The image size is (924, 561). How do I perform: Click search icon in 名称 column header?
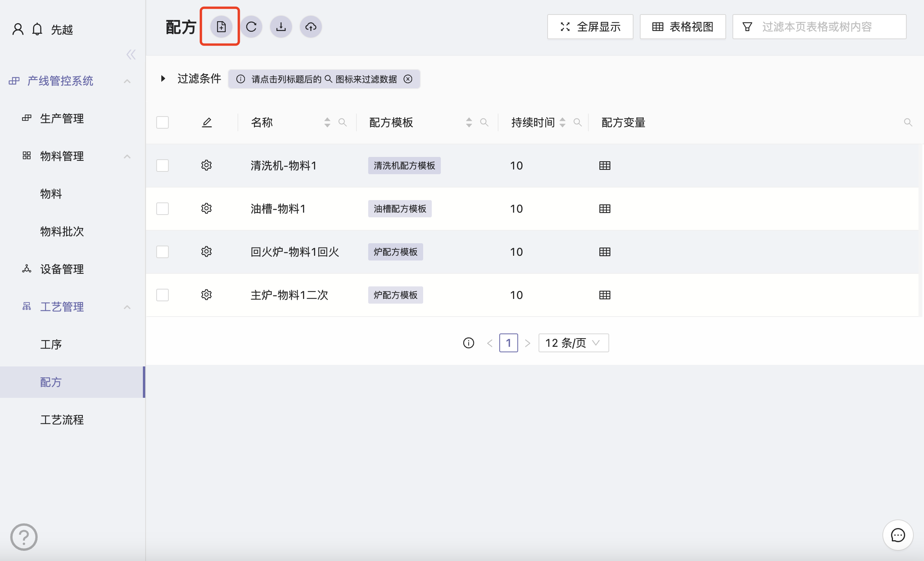[342, 122]
